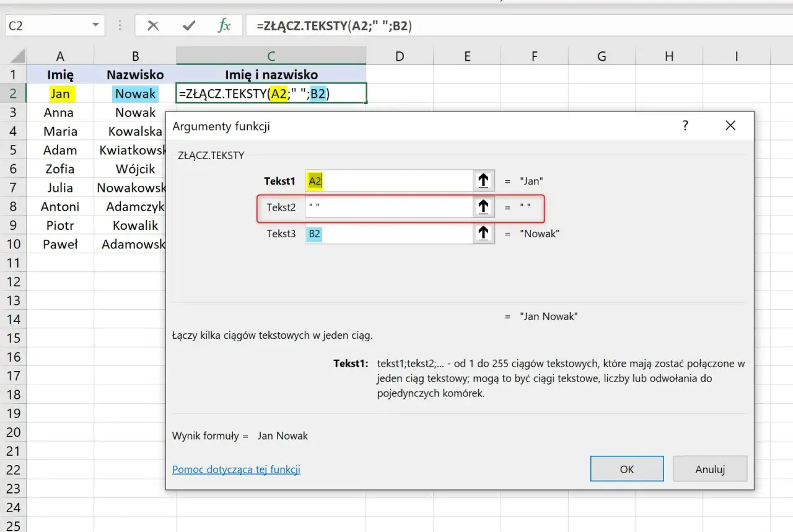Close the Argumenty funkcji dialog
Image resolution: width=793 pixels, height=532 pixels.
(730, 126)
